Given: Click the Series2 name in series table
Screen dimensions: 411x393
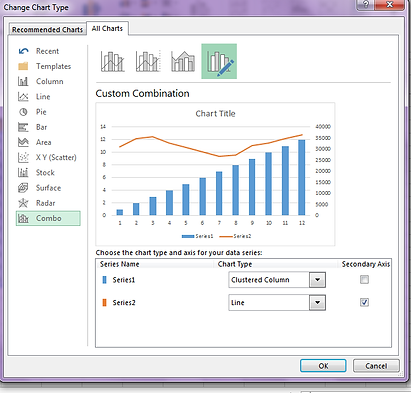Looking at the screenshot, I should [x=124, y=302].
